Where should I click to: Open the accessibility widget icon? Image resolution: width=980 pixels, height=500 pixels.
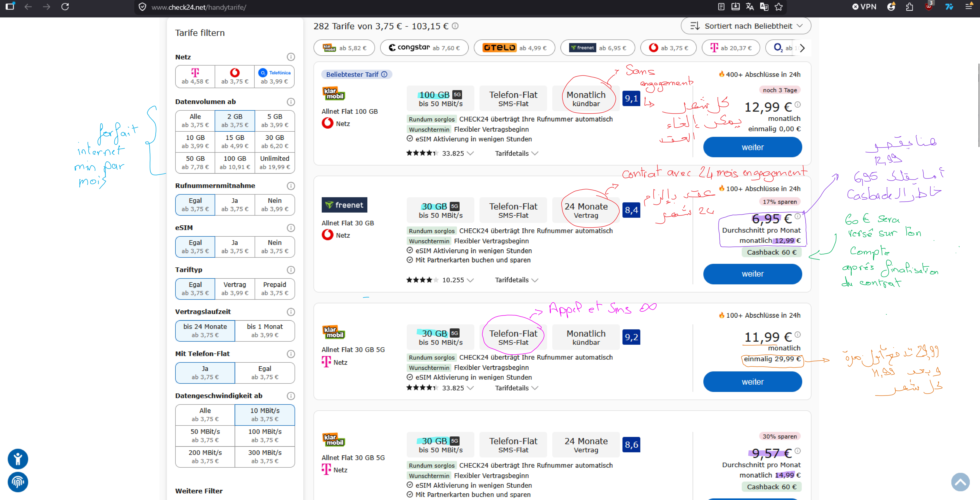coord(18,459)
